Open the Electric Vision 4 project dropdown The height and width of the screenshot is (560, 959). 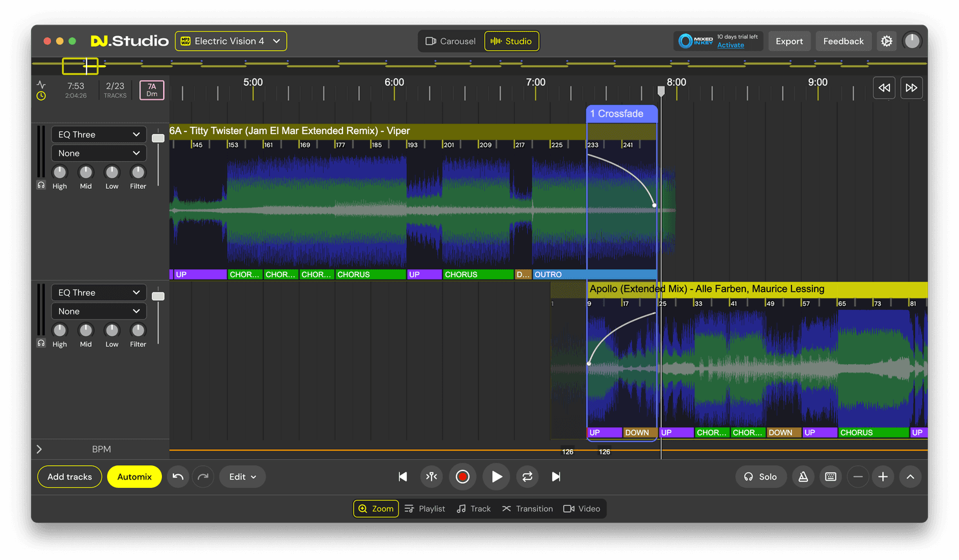tap(231, 41)
